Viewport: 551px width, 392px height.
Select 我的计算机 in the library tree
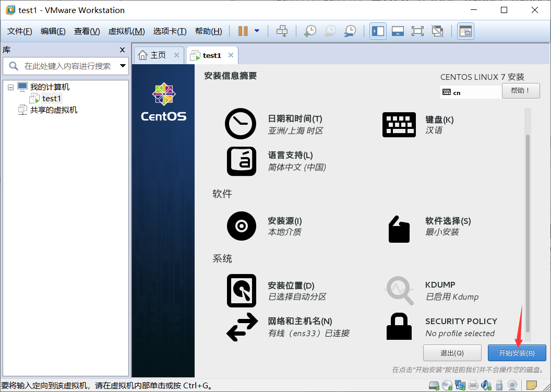[x=50, y=87]
